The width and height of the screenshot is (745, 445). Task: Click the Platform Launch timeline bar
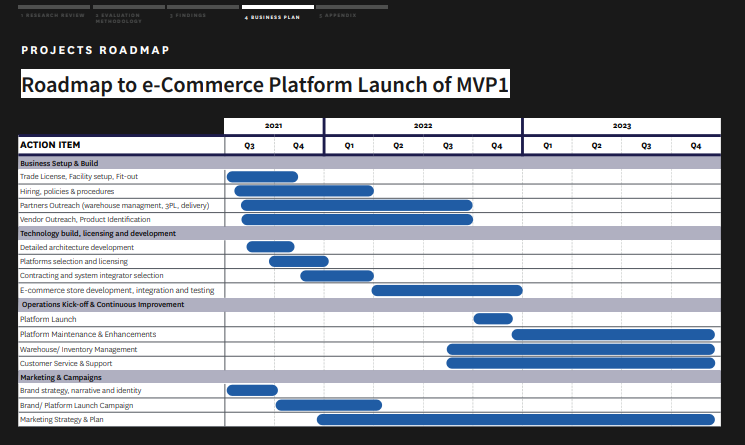(x=493, y=319)
